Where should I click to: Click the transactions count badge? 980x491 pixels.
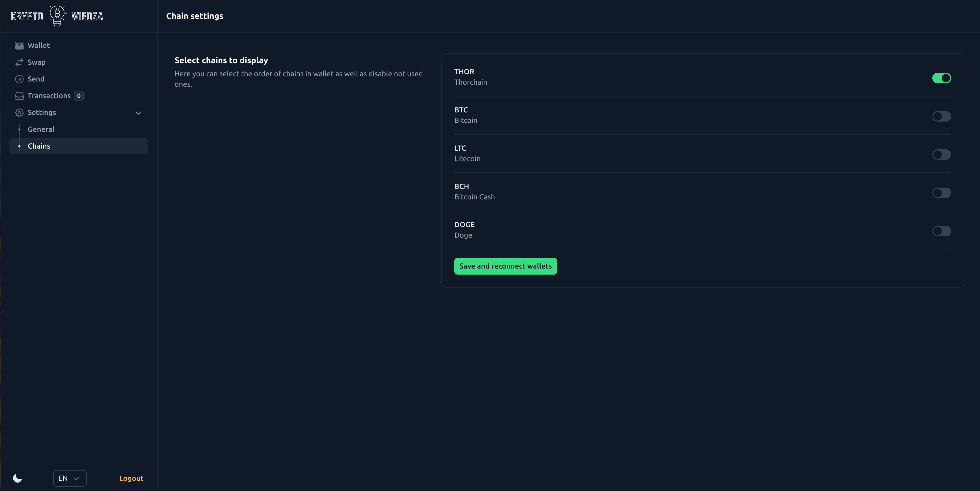coord(79,96)
